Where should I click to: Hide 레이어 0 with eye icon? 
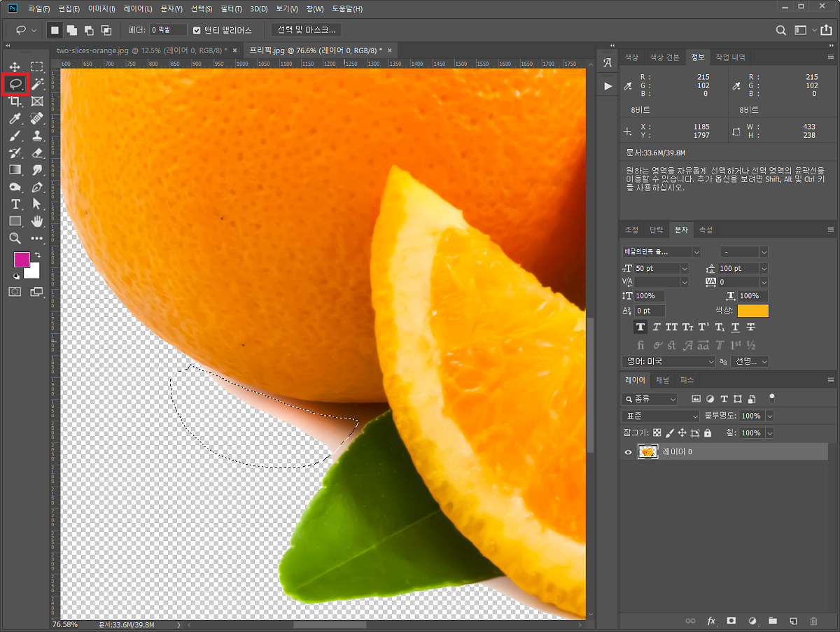[x=628, y=452]
